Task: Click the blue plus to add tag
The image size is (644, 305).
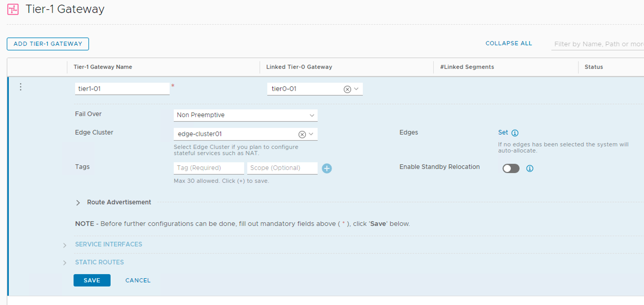Action: [x=327, y=168]
